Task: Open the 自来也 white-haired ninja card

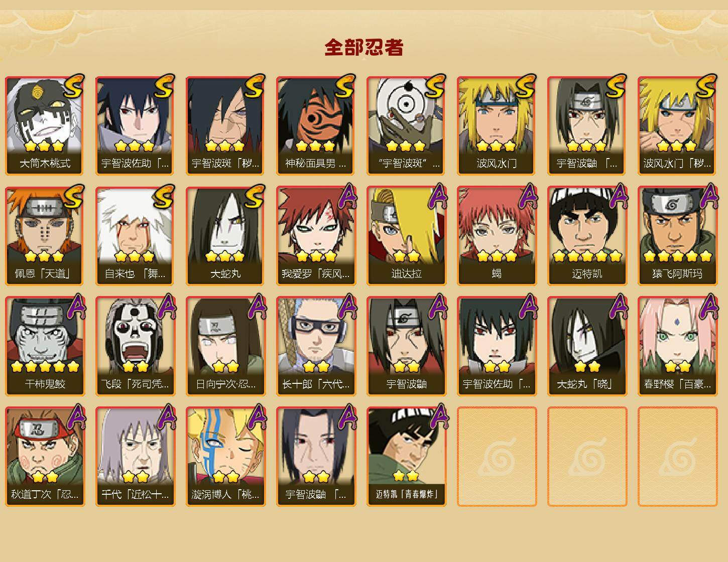Action: click(x=135, y=236)
